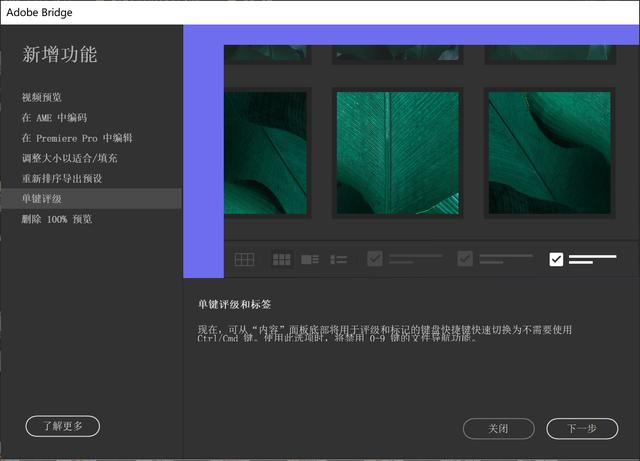Select 在 AME 中编码 in the list

(x=54, y=118)
